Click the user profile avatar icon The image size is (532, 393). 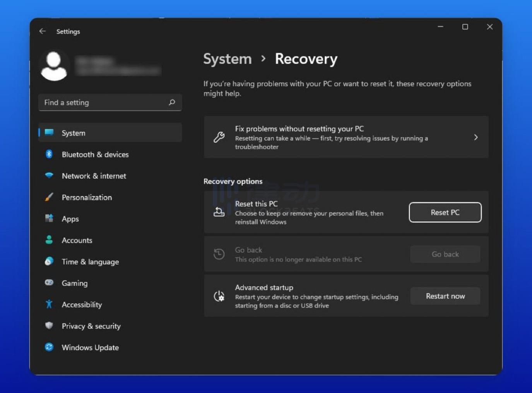point(54,66)
